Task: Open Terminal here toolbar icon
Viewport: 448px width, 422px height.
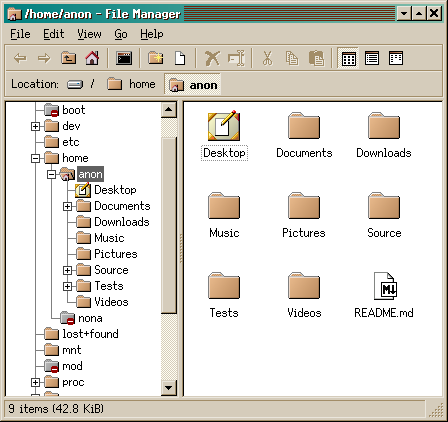Action: click(124, 58)
